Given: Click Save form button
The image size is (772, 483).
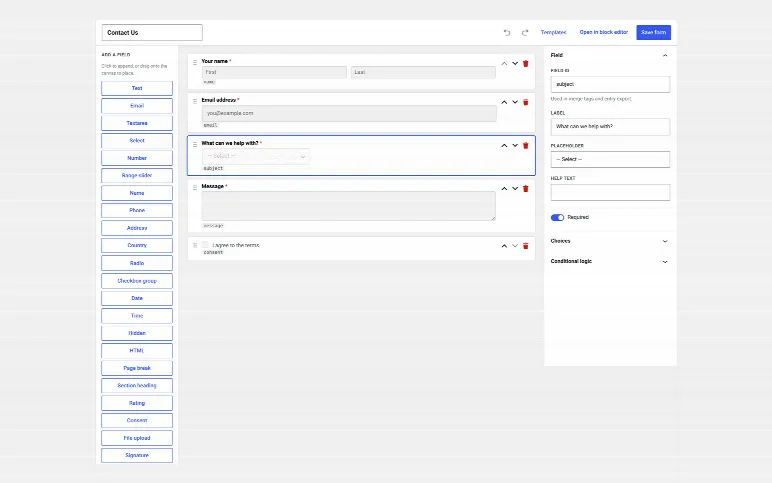Looking at the screenshot, I should [653, 32].
